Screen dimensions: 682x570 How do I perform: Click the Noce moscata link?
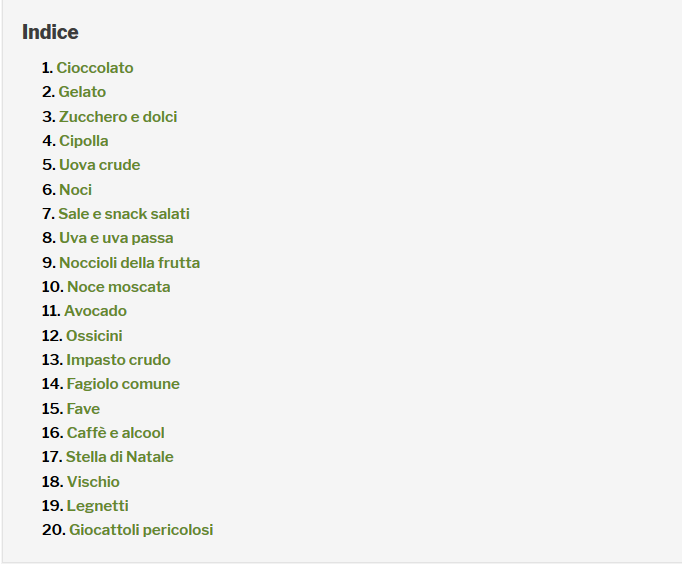pos(119,287)
